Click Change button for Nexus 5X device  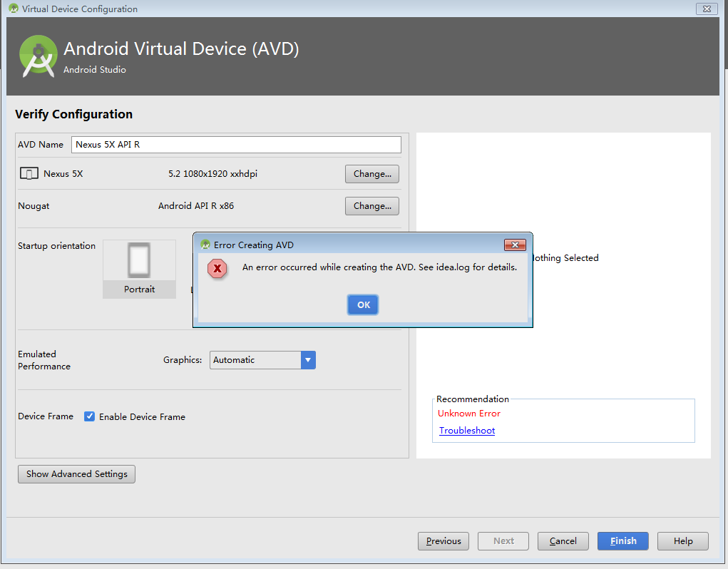(x=372, y=173)
